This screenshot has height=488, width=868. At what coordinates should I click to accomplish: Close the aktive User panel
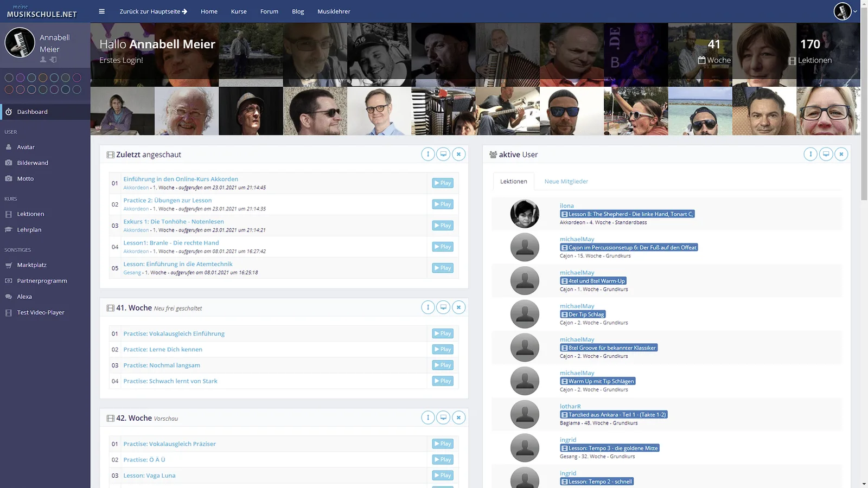tap(841, 154)
